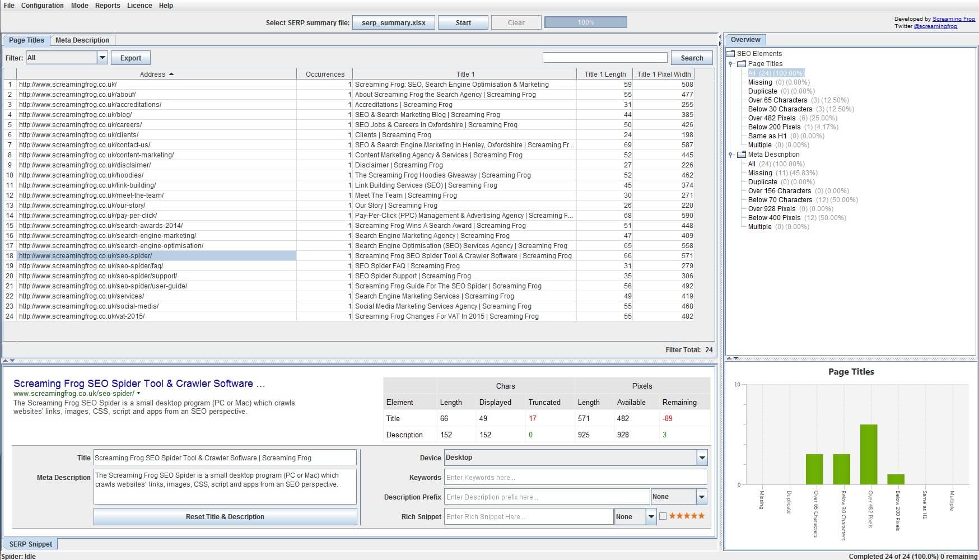The height and width of the screenshot is (560, 979).
Task: Open the Configuration menu
Action: (x=43, y=6)
